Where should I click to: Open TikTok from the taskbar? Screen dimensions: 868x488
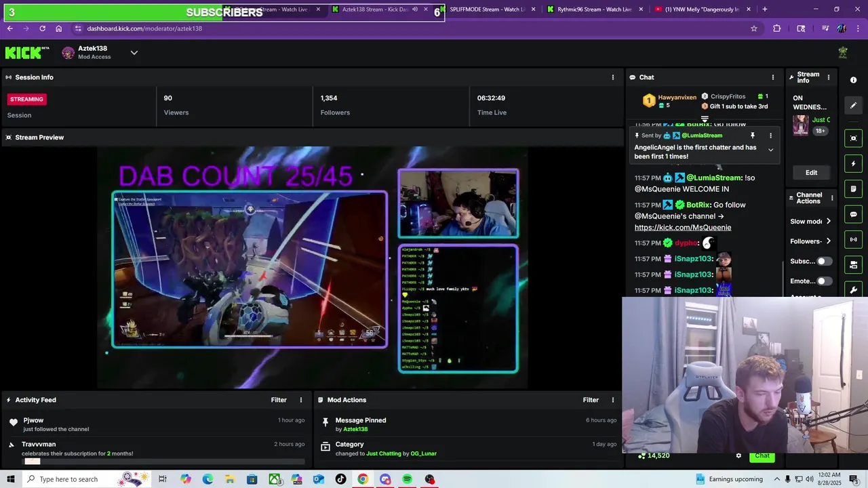(340, 479)
